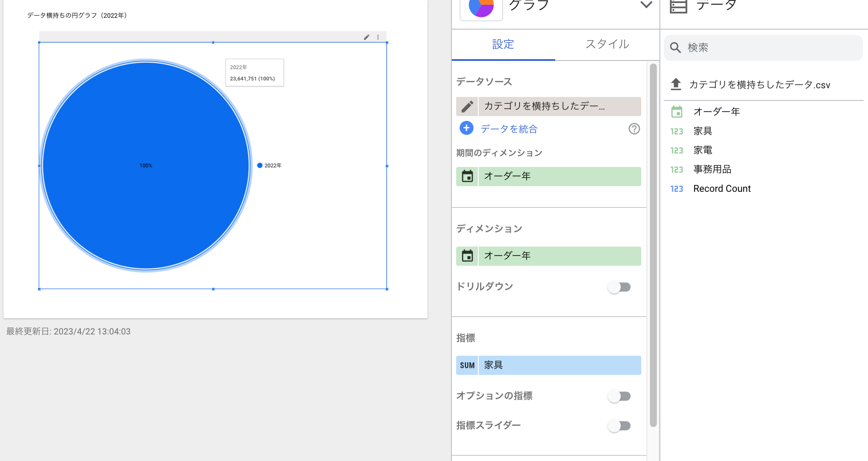Click the calendar icon for オーダー年 field in list

[x=677, y=112]
